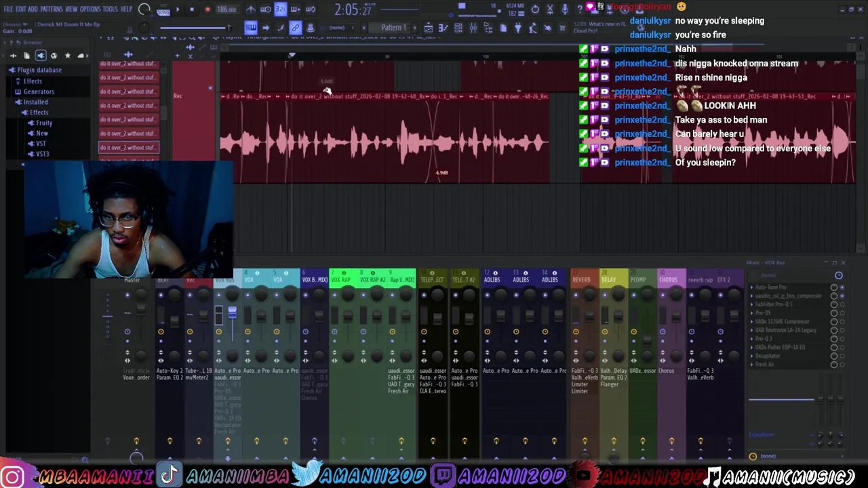The image size is (868, 488).
Task: Toggle the overdub blend recording icon
Action: pyautogui.click(x=296, y=9)
